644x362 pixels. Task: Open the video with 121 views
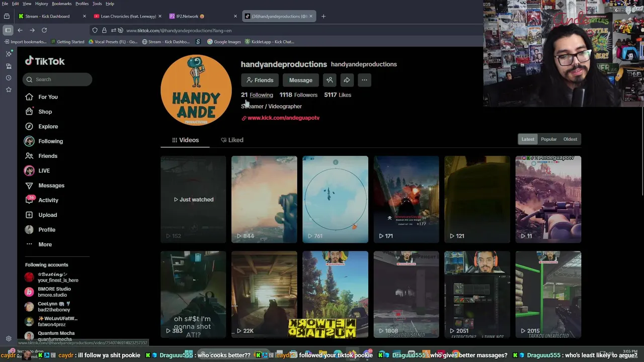(477, 200)
